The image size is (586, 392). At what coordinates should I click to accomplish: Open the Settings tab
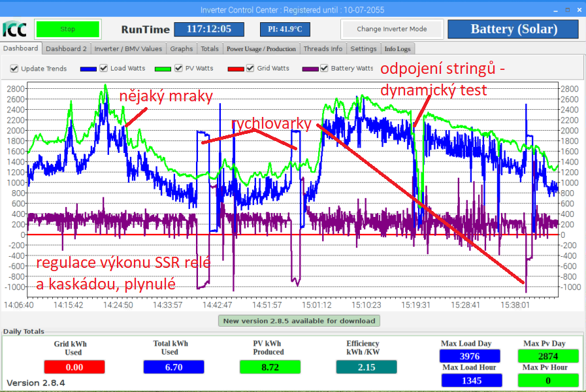tap(363, 49)
